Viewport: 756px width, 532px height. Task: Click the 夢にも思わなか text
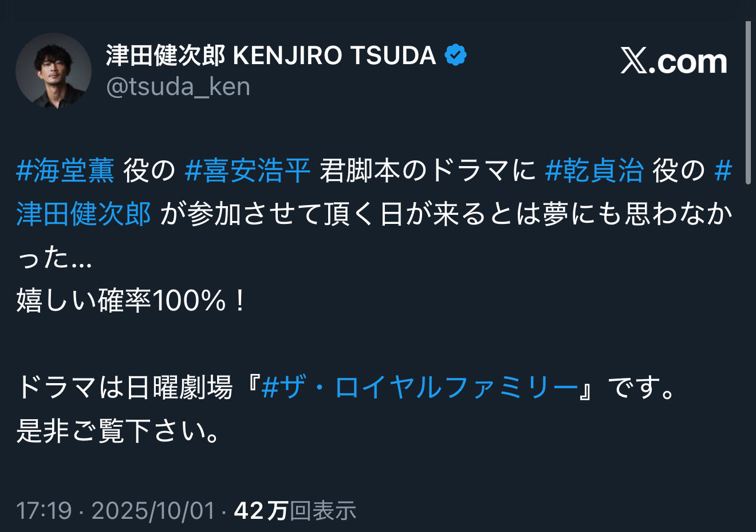[638, 214]
